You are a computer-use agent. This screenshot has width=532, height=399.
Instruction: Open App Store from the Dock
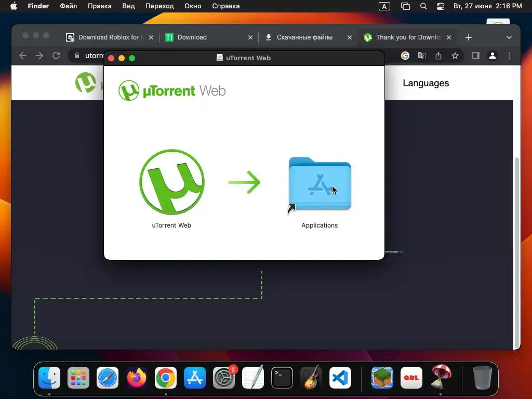tap(195, 378)
